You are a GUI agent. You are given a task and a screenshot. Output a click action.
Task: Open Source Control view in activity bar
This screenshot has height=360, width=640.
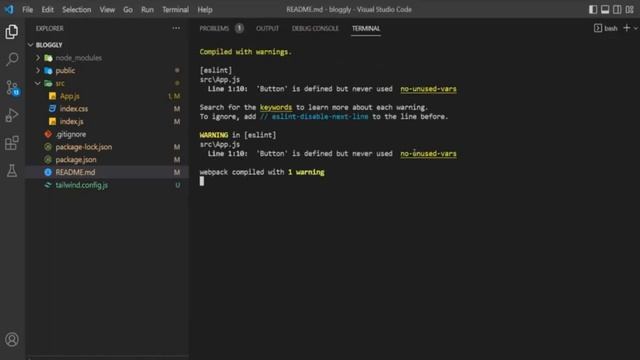point(12,87)
